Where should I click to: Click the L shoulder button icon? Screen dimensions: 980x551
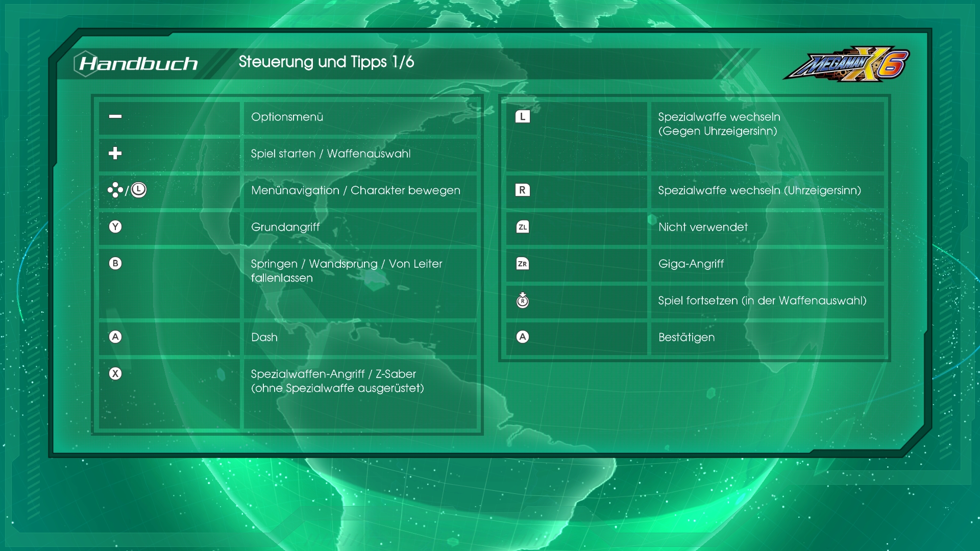(x=522, y=116)
